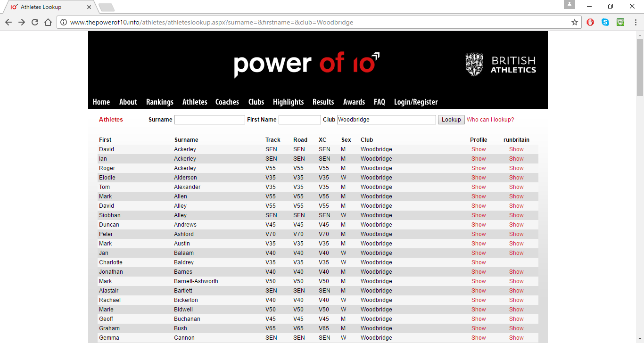Click the vertical page scrollbar
The image size is (644, 343).
pos(640,188)
